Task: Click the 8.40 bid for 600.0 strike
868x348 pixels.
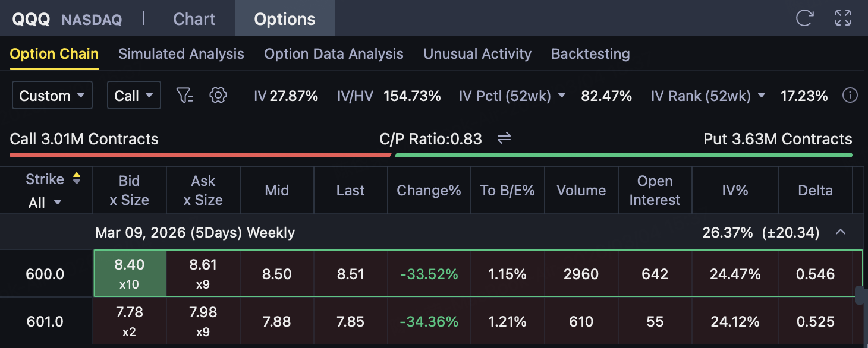Action: 129,273
